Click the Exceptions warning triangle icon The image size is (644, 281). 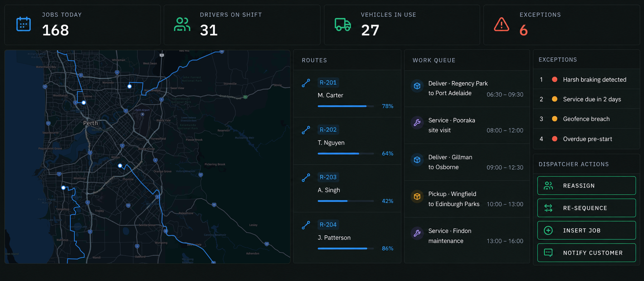click(x=501, y=24)
